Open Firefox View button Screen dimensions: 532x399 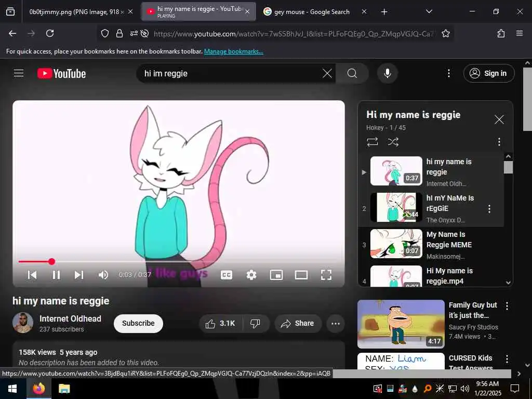tap(10, 12)
